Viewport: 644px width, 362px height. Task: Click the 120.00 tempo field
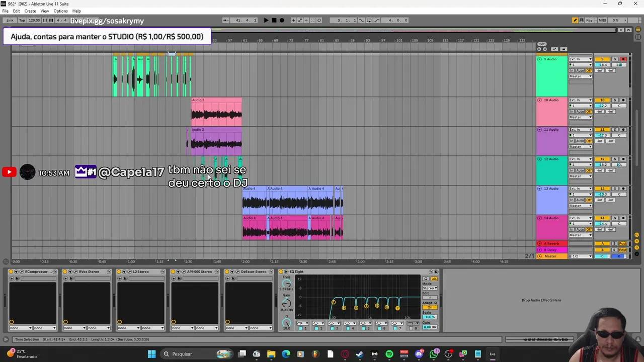pos(34,20)
